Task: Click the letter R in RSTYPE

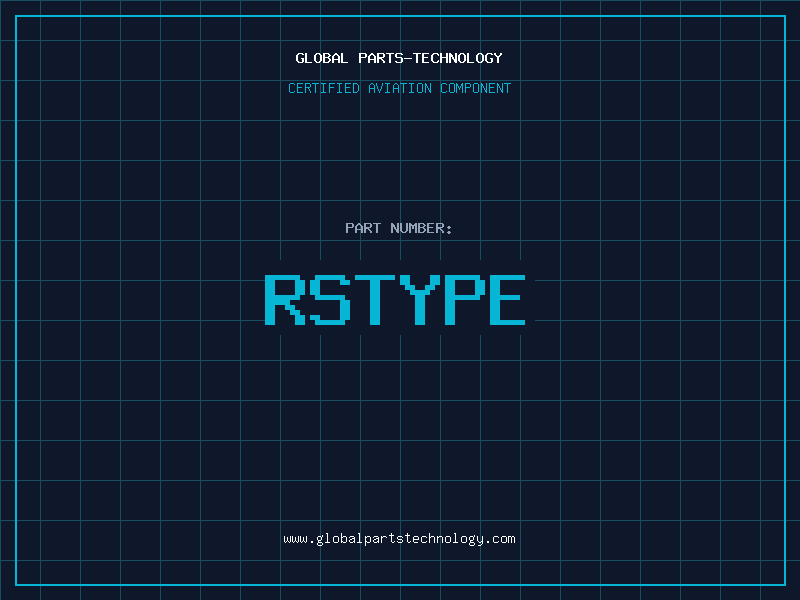Action: pos(285,300)
